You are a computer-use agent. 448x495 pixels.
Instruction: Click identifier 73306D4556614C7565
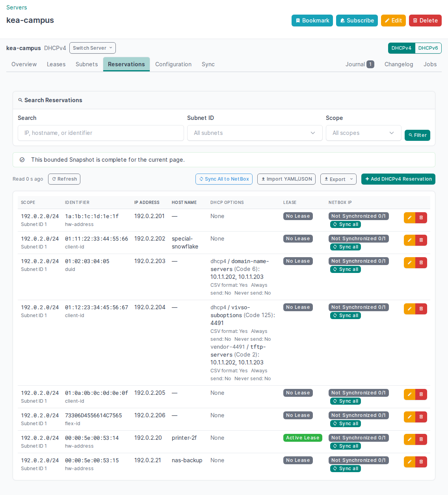93,415
